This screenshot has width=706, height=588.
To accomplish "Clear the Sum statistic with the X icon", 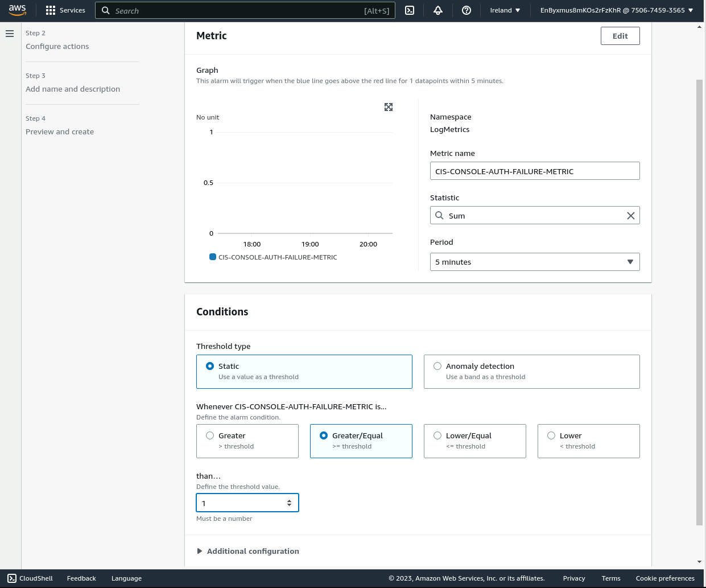I will (630, 216).
